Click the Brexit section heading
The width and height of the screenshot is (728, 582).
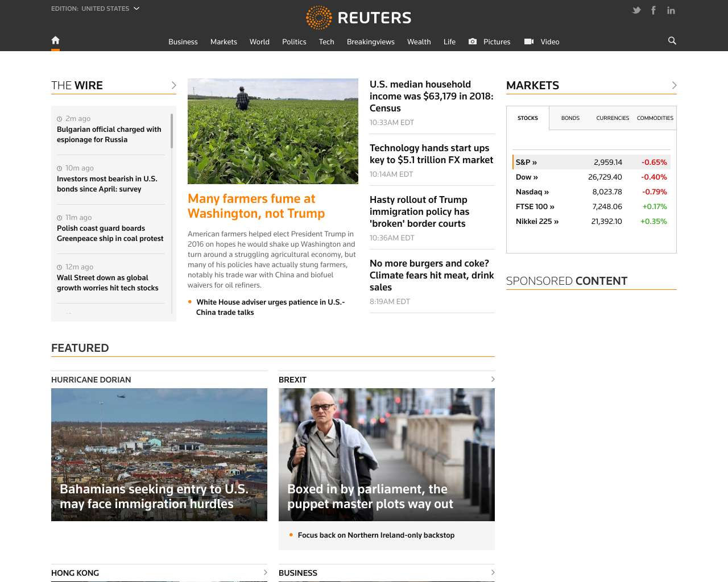(x=292, y=380)
